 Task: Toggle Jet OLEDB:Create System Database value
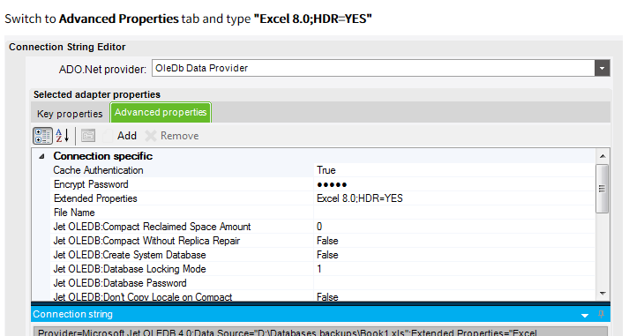(x=454, y=255)
